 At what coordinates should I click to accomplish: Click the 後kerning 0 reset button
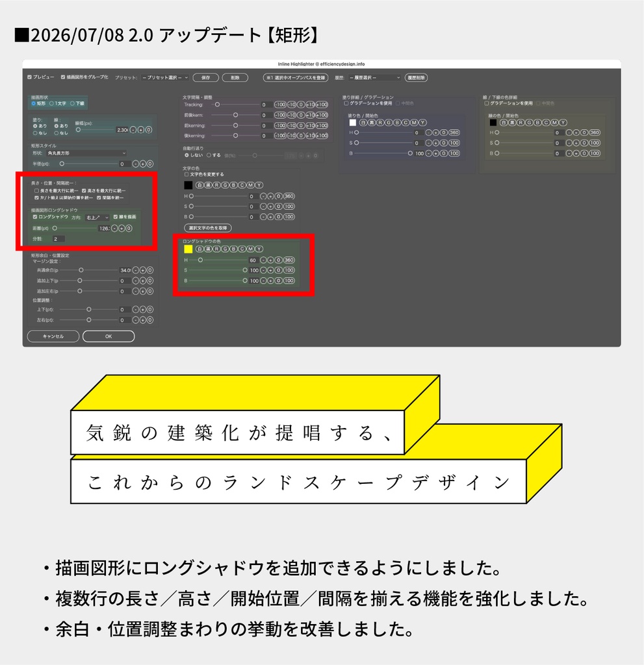click(301, 136)
